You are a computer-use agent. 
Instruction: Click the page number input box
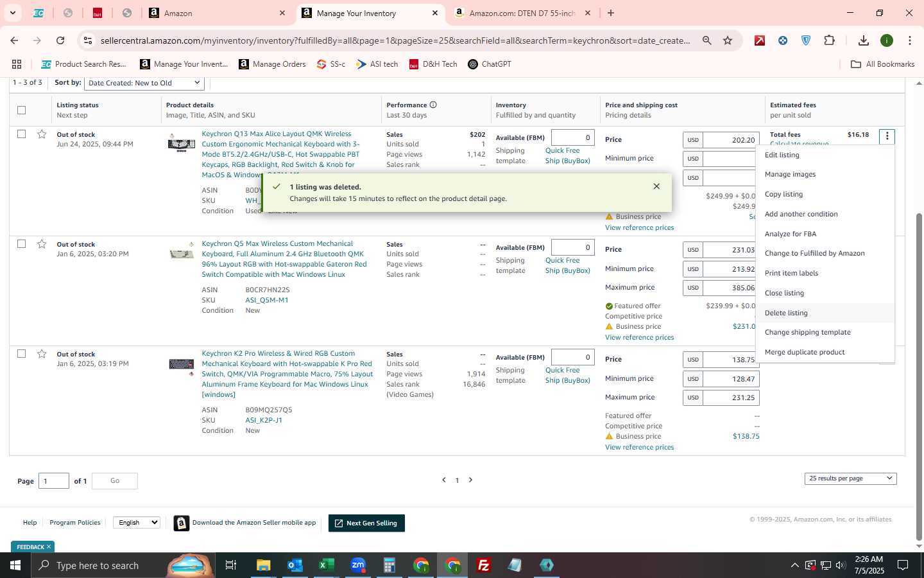(x=54, y=480)
